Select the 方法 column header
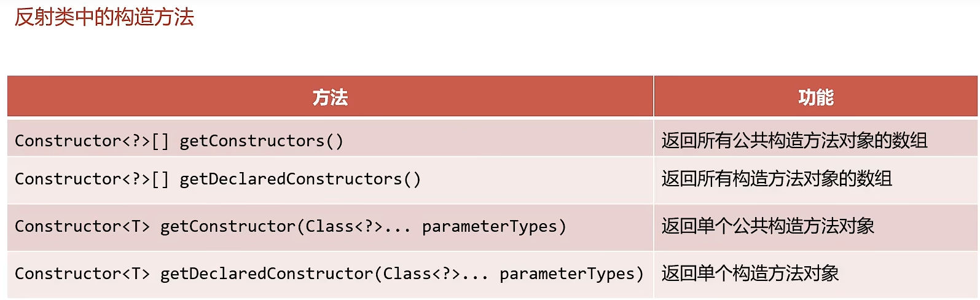The image size is (980, 300). [x=330, y=97]
